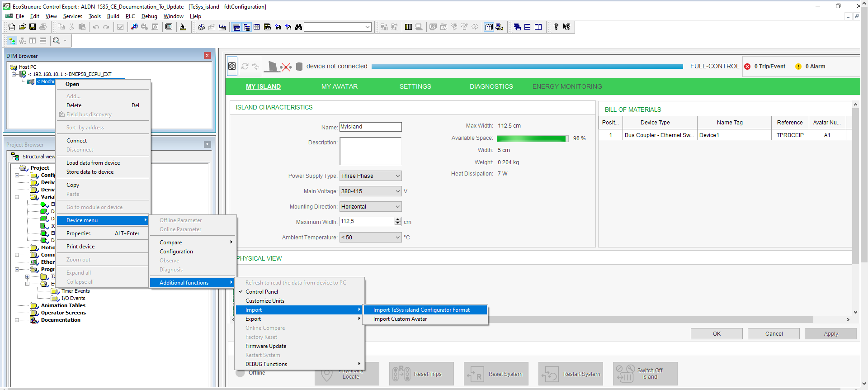Screen dimensions: 868x390
Task: Open help with the question mark icon
Action: click(x=556, y=27)
